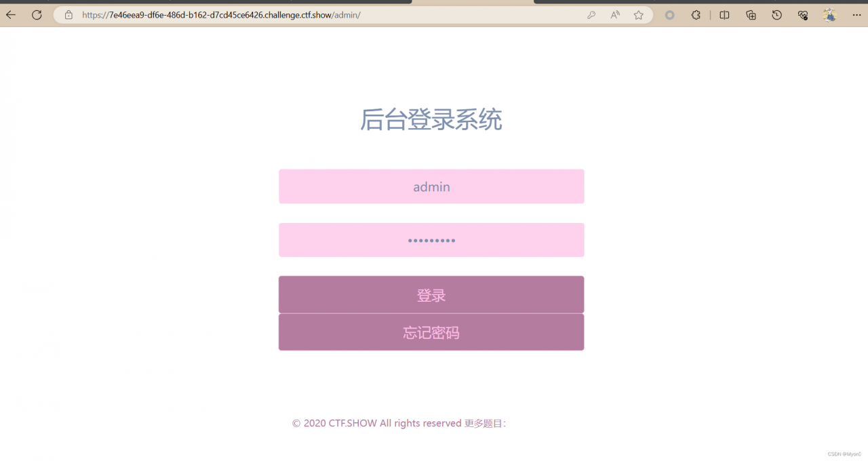Image resolution: width=868 pixels, height=461 pixels.
Task: Open Browser essentials
Action: click(803, 14)
